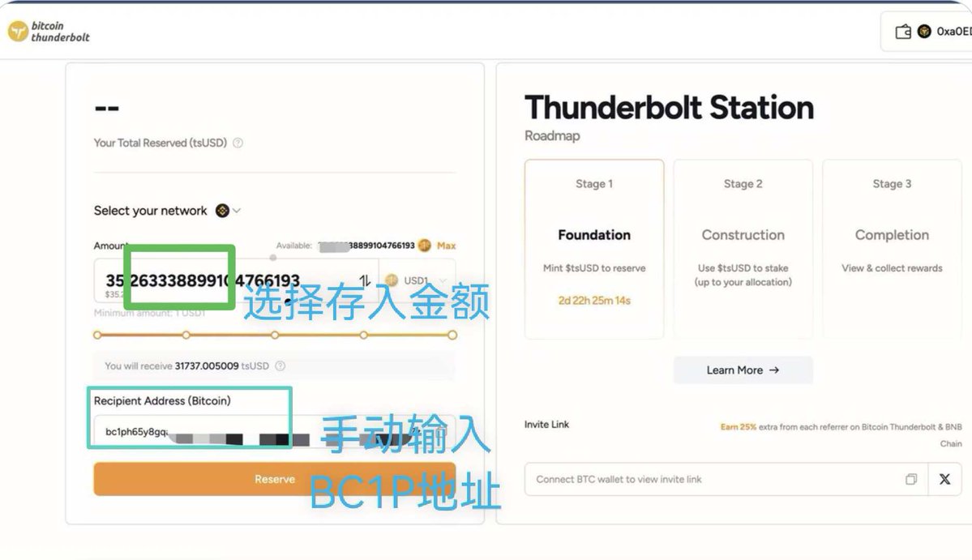Select the Stage 2 Construction card

point(743,249)
